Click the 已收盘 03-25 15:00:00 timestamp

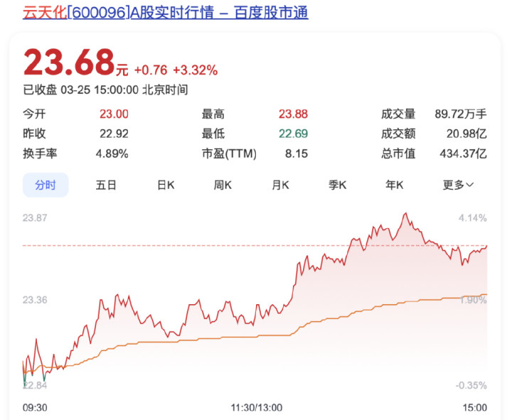pyautogui.click(x=105, y=90)
